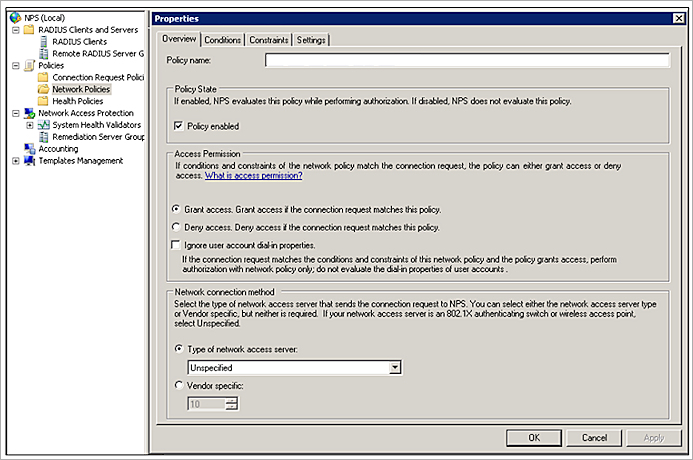
Task: Click the Network Policies folder icon
Action: coord(43,89)
